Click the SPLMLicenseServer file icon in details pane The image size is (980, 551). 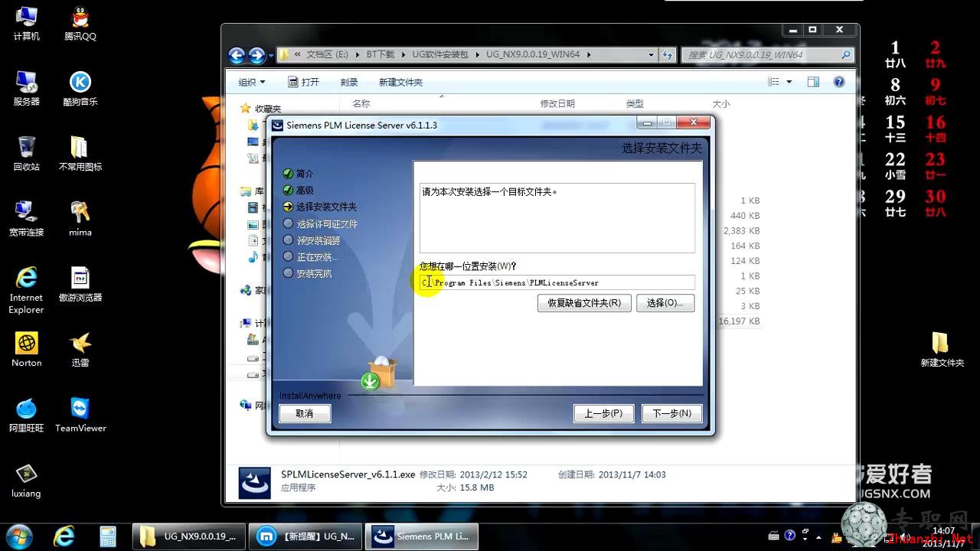click(x=254, y=483)
